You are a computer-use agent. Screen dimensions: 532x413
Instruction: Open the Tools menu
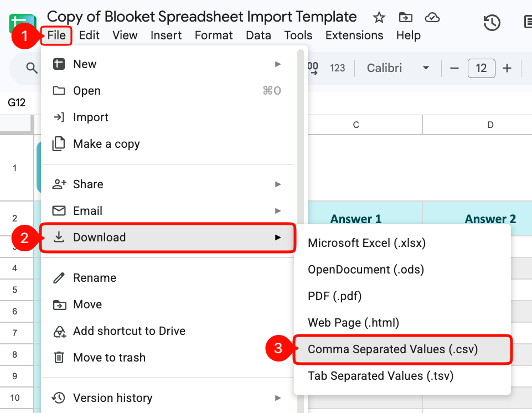(298, 35)
